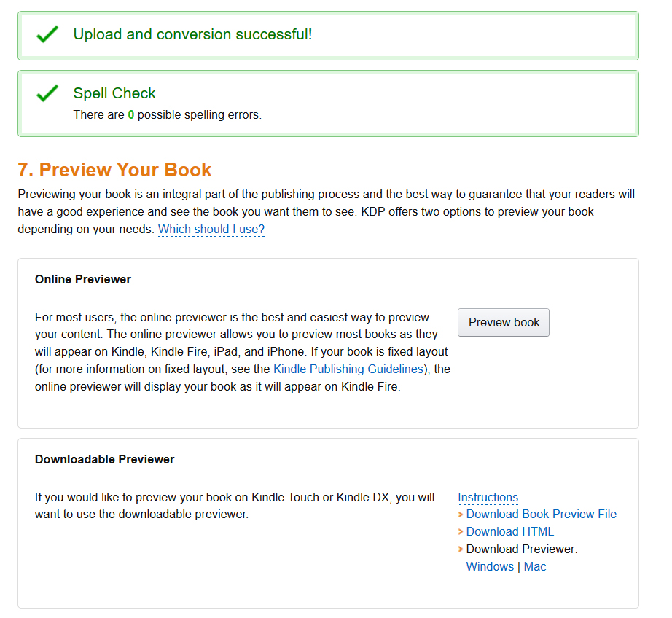Screen dimensions: 672x618
Task: Open the "Which should I use?" help link
Action: pyautogui.click(x=211, y=230)
